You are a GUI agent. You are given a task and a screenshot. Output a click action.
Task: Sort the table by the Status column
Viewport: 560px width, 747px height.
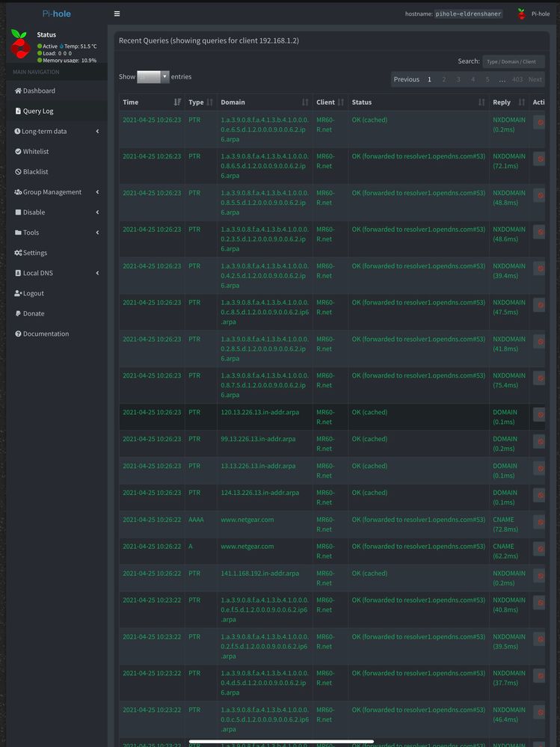418,102
